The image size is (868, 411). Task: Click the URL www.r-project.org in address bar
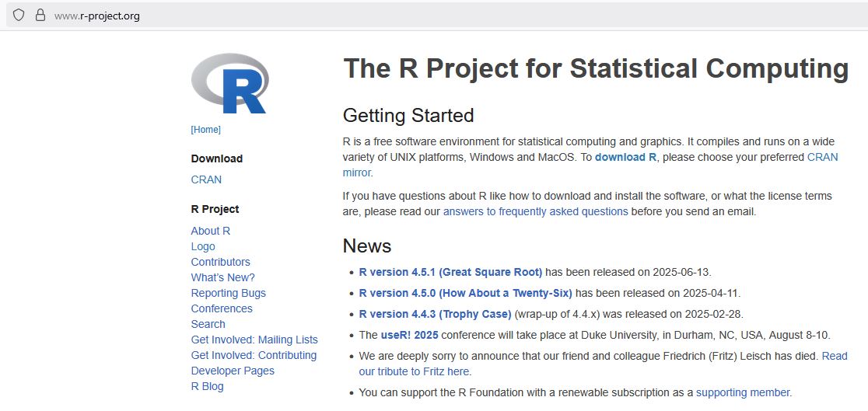97,16
